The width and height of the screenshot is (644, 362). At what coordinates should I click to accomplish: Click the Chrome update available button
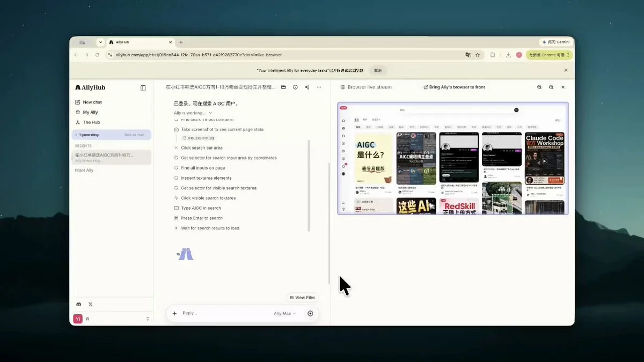point(548,55)
